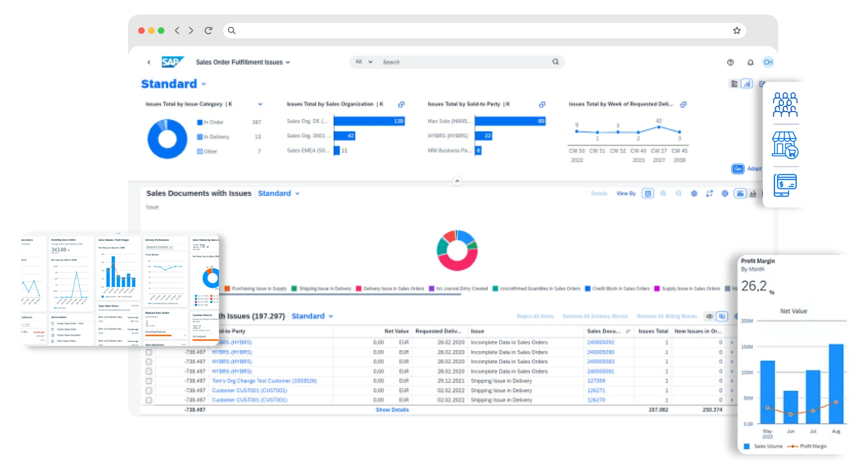
Task: Click the Delivery Issue in Sales Orders legend swatch
Action: coord(358,288)
